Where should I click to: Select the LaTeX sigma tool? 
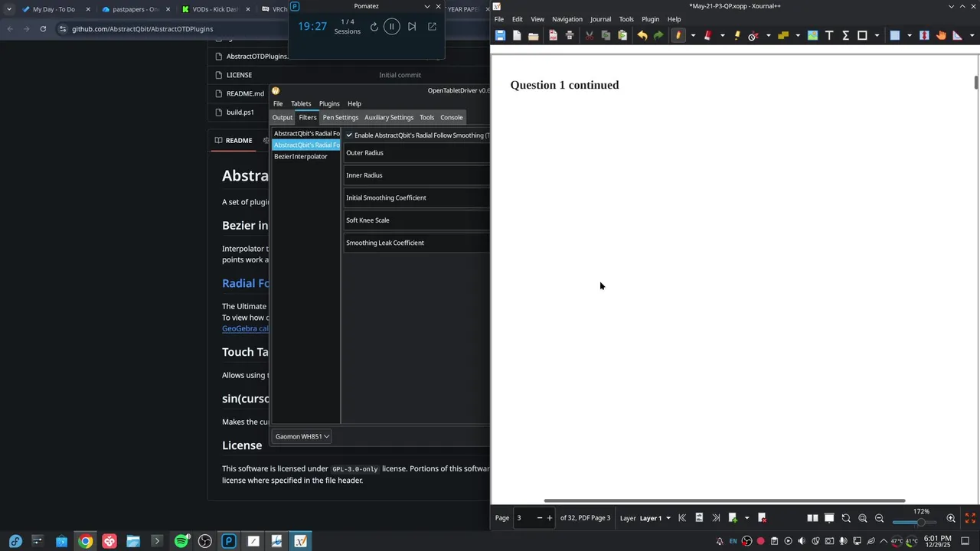click(846, 35)
